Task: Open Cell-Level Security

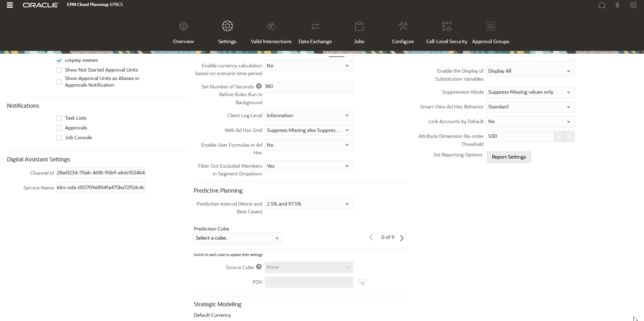Action: coord(446,32)
